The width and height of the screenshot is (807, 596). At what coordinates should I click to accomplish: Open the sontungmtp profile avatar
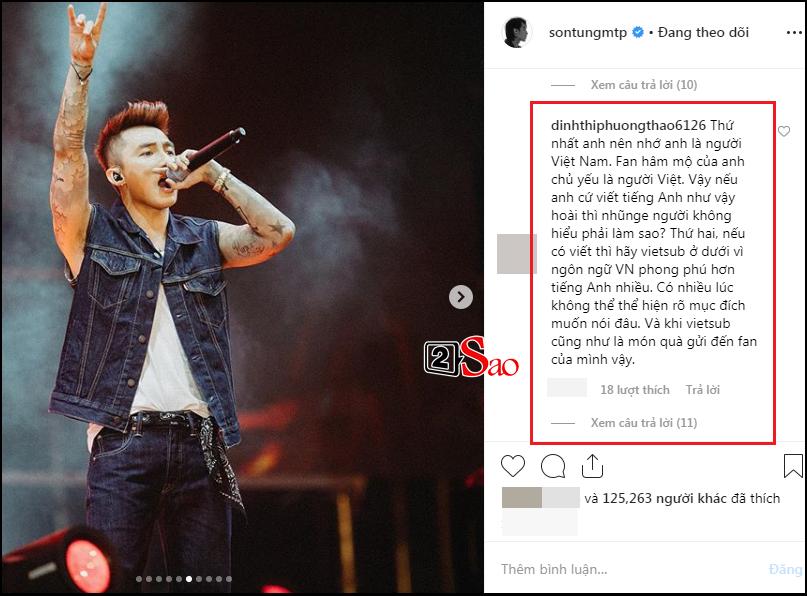516,32
